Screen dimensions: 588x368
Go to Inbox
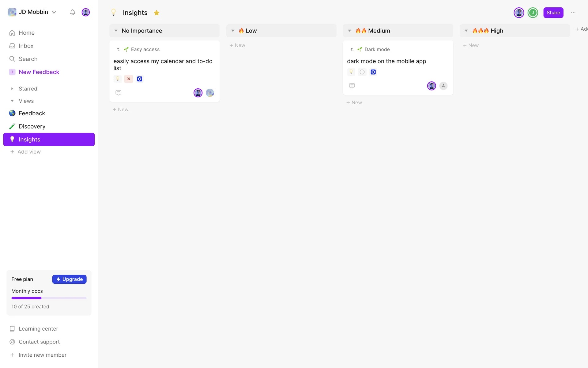(x=26, y=46)
